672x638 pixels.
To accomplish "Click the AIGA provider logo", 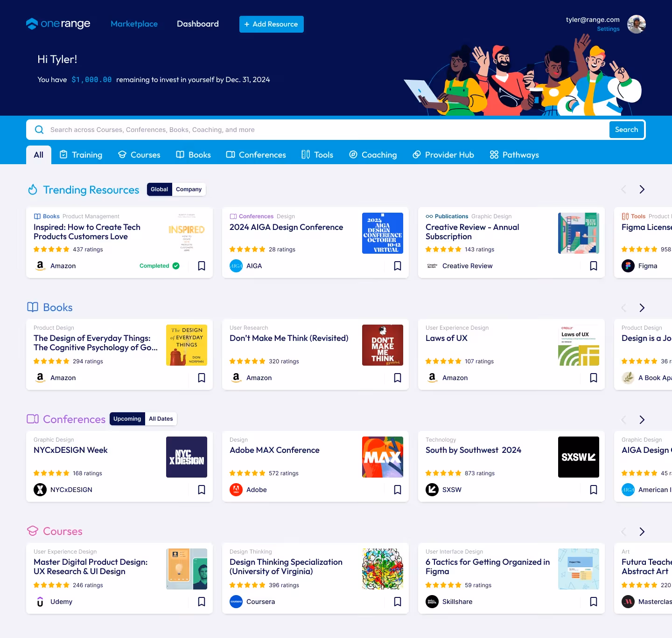I will 236,266.
